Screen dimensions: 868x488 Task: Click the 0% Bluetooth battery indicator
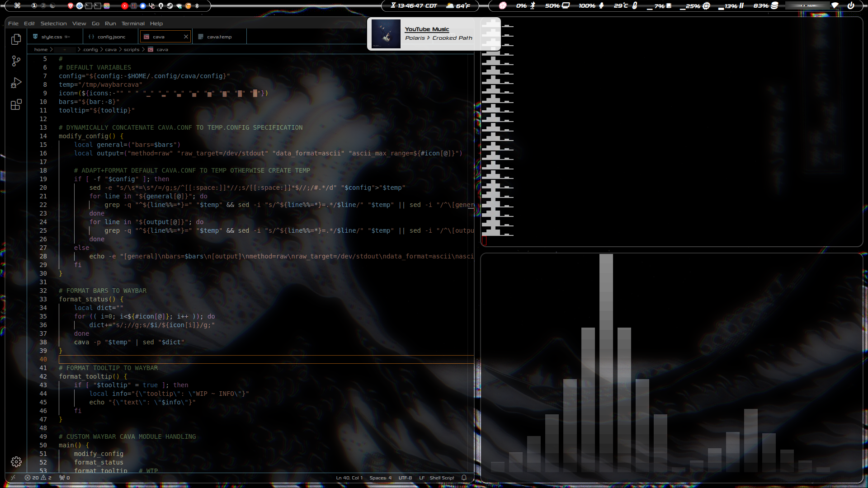pyautogui.click(x=526, y=6)
